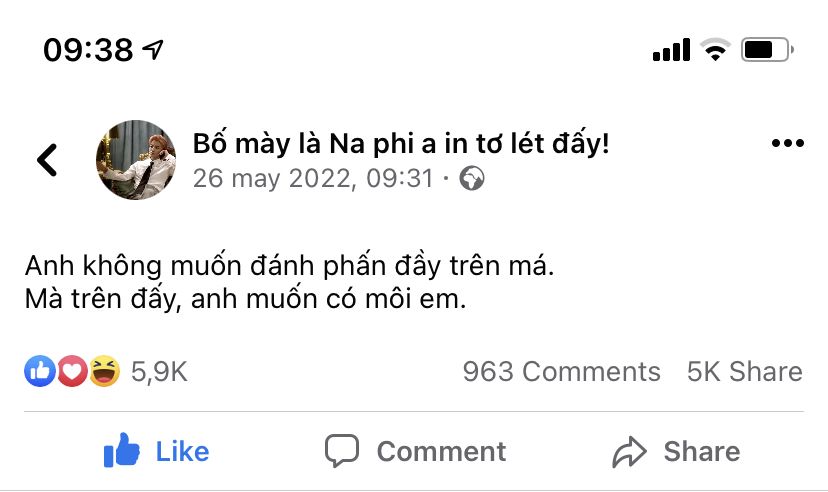Tap the comment speech bubble icon

pyautogui.click(x=342, y=451)
